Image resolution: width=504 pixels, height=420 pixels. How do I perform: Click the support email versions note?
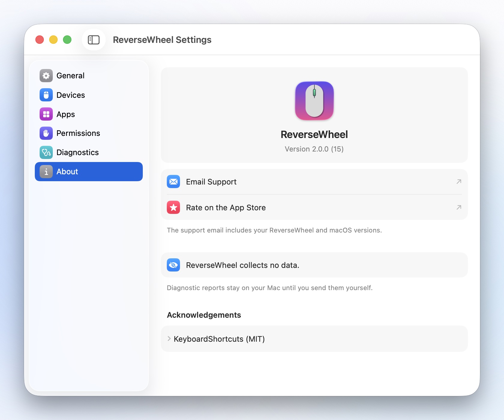click(x=274, y=230)
